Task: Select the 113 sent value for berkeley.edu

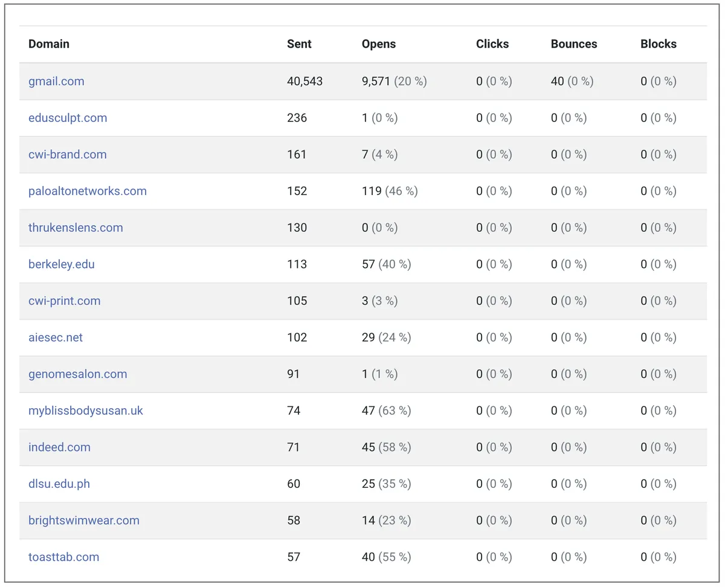Action: 297,264
